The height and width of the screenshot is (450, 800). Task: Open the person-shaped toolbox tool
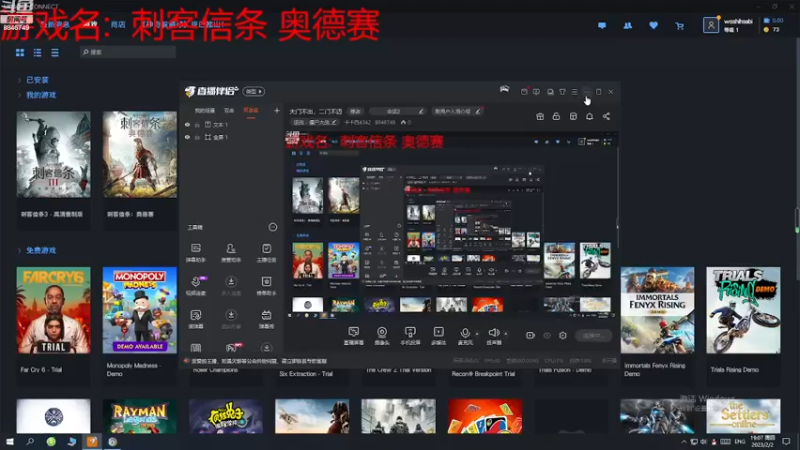click(231, 253)
